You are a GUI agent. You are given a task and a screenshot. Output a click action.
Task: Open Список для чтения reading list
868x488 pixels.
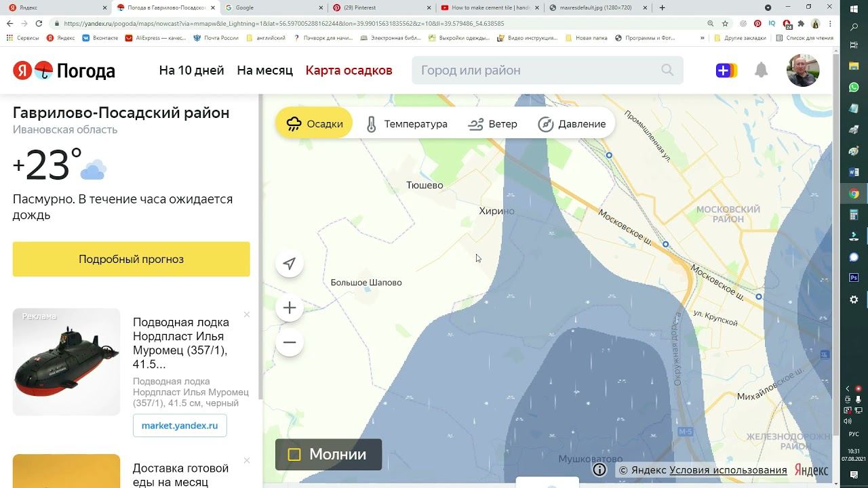pyautogui.click(x=804, y=38)
